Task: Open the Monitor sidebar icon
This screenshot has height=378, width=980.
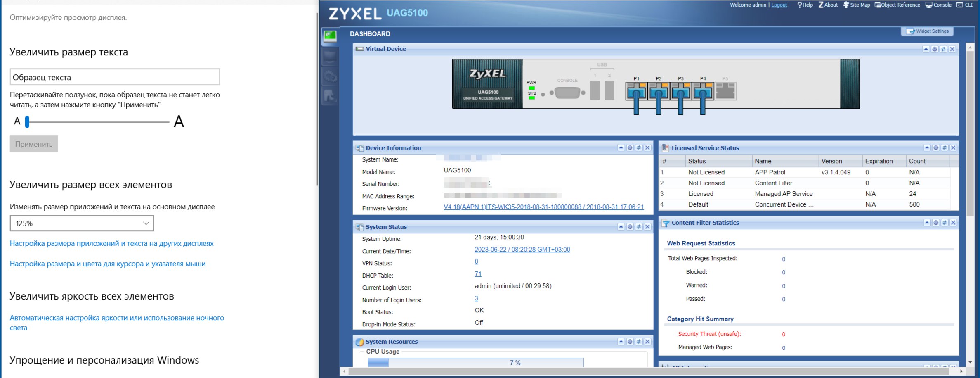Action: 330,57
